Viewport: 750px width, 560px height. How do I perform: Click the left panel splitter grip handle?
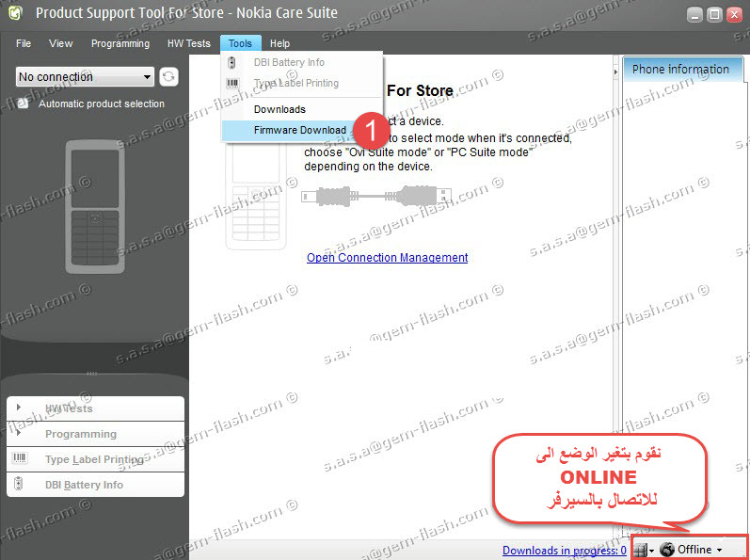pos(92,374)
